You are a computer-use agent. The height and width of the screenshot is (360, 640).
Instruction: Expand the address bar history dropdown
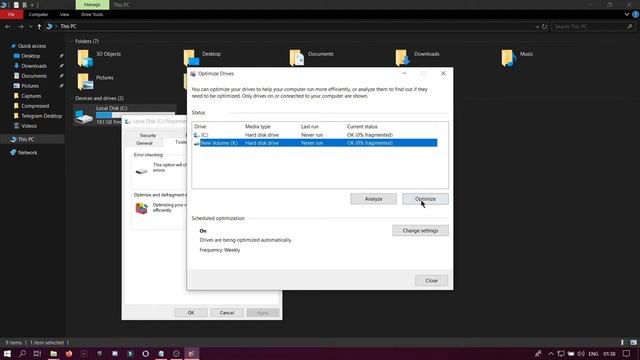coord(537,27)
